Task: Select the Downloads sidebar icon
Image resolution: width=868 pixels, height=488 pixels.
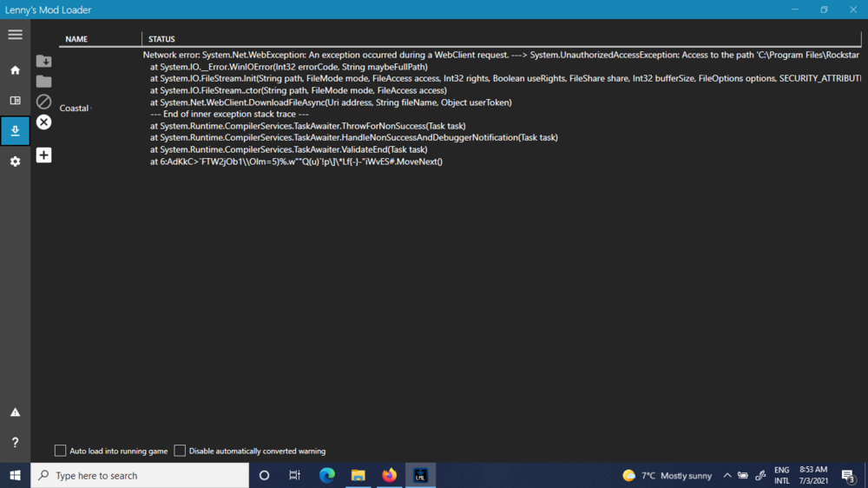Action: (x=15, y=131)
